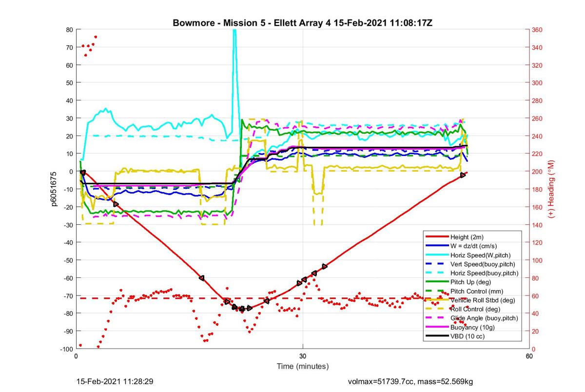Select the 'Pitch Up (deg)' legend entry
Screen dimensions: 585x392
pos(470,282)
